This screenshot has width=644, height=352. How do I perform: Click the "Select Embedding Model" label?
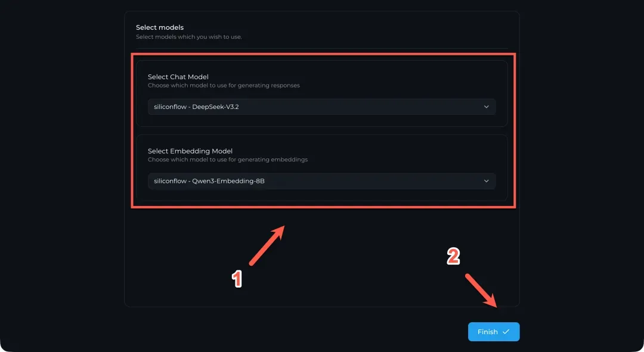tap(190, 151)
